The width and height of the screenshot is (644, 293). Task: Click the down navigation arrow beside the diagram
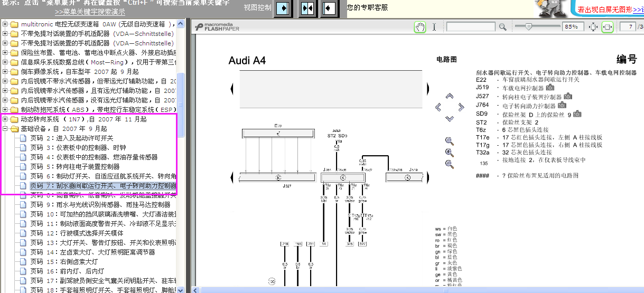coord(450,118)
